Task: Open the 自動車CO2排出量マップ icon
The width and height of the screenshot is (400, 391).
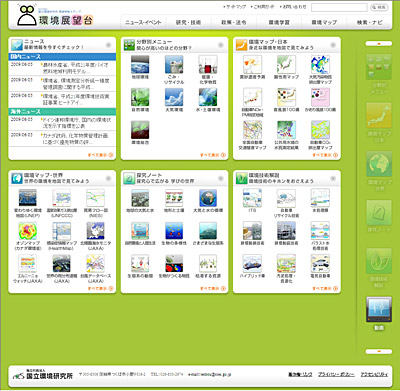Action: click(320, 130)
